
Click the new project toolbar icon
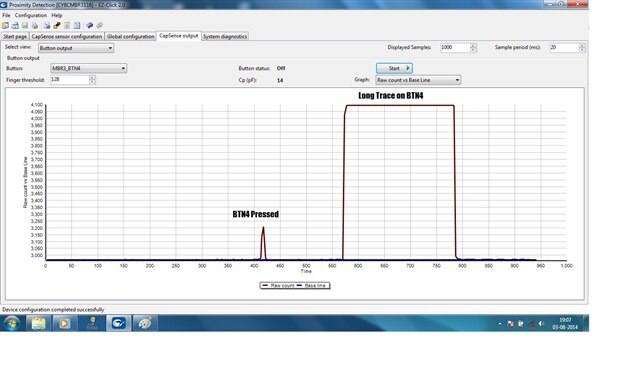coord(5,26)
